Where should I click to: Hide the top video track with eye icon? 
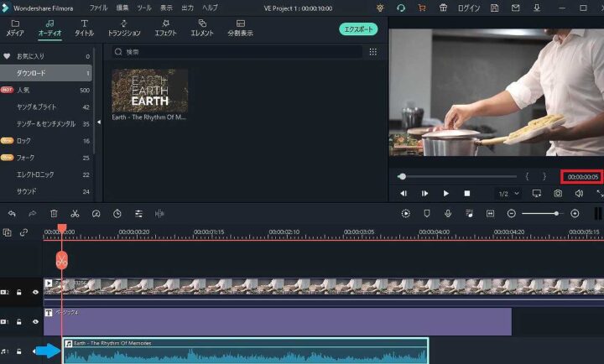point(35,292)
